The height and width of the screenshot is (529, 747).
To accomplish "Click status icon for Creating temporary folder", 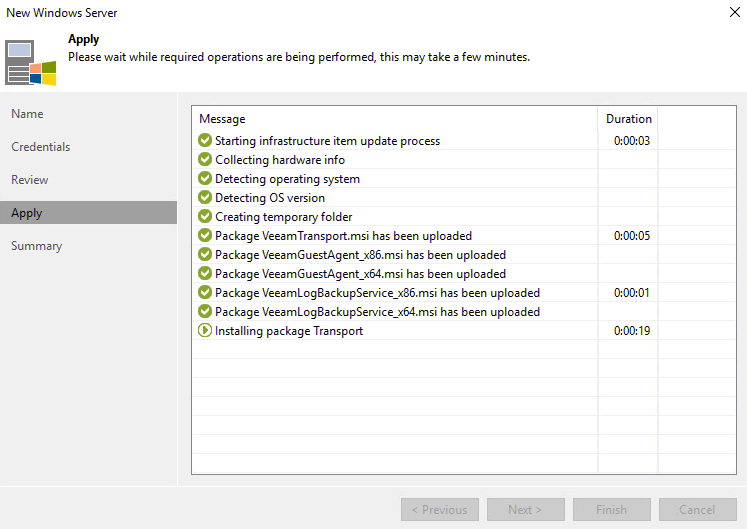I will click(205, 217).
